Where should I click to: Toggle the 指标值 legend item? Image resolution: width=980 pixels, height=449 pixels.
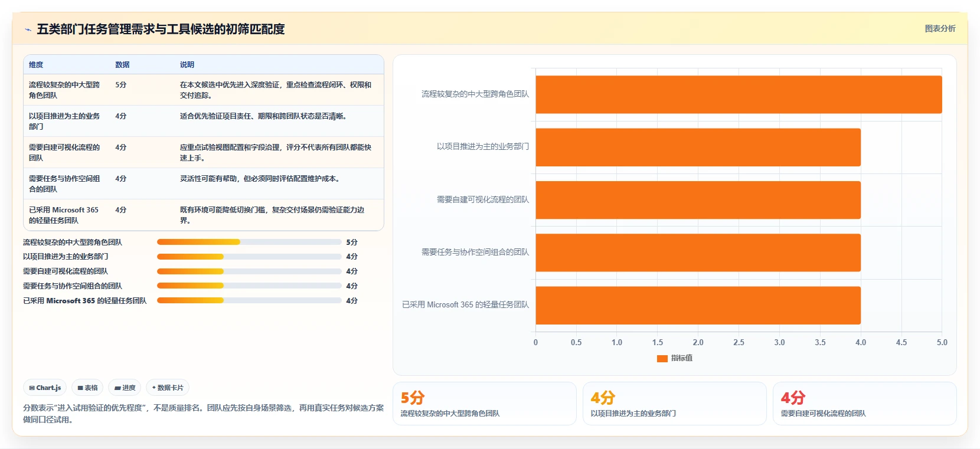pyautogui.click(x=675, y=358)
